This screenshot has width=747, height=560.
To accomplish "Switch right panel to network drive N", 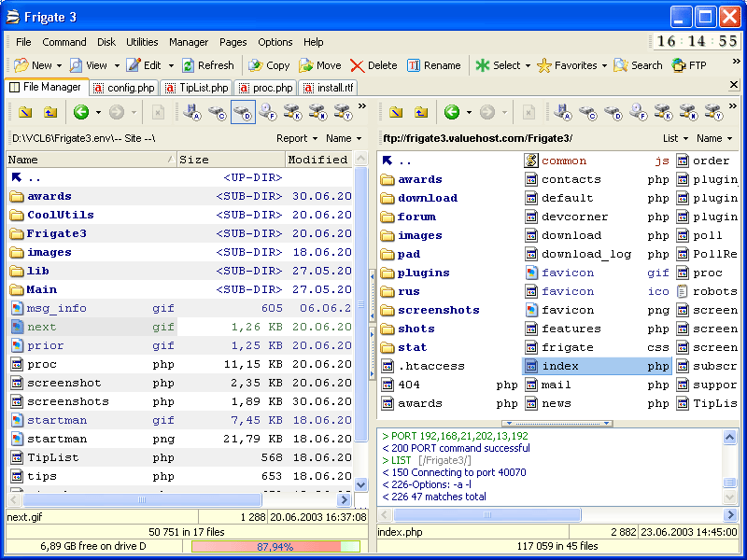I will coord(688,112).
